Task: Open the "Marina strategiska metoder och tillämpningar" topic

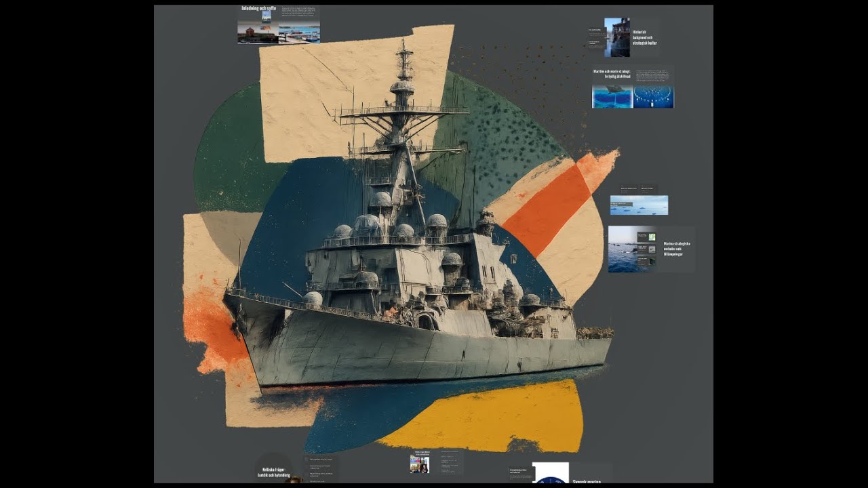Action: [x=651, y=249]
